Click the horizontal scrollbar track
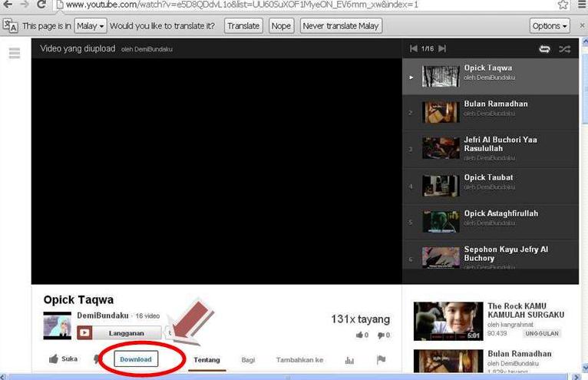This screenshot has height=380, width=588. click(x=288, y=377)
